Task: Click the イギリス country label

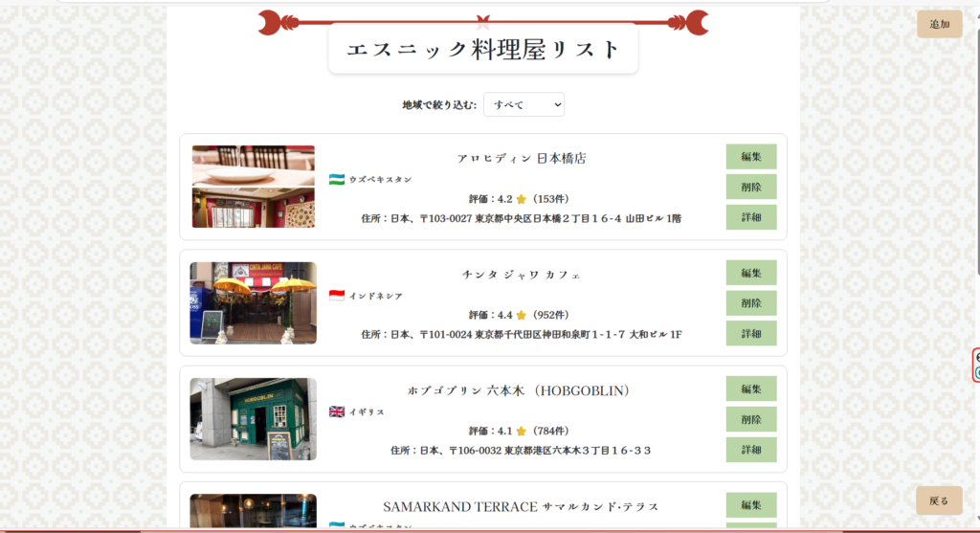Action: (367, 411)
